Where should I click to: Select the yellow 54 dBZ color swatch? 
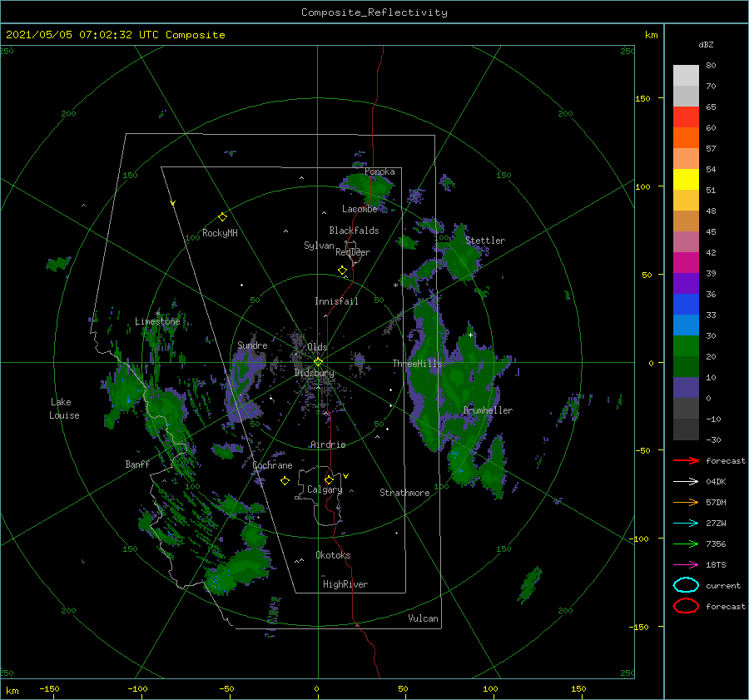tap(686, 179)
